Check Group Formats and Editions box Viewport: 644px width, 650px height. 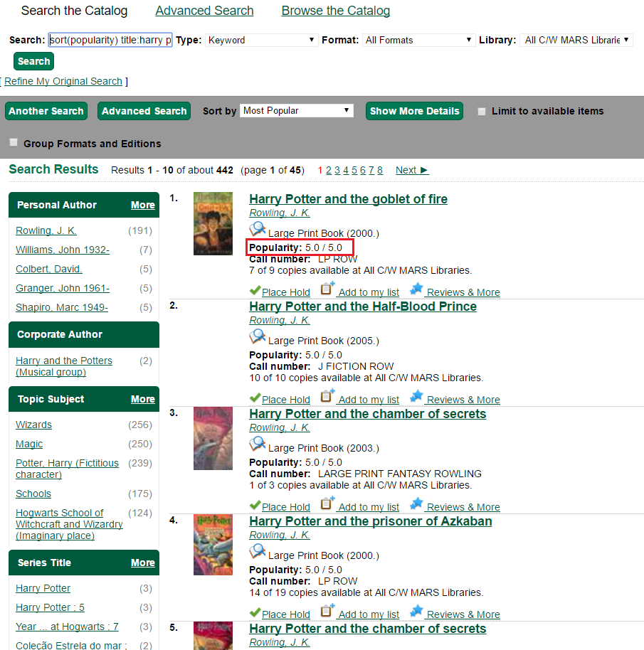click(x=14, y=143)
